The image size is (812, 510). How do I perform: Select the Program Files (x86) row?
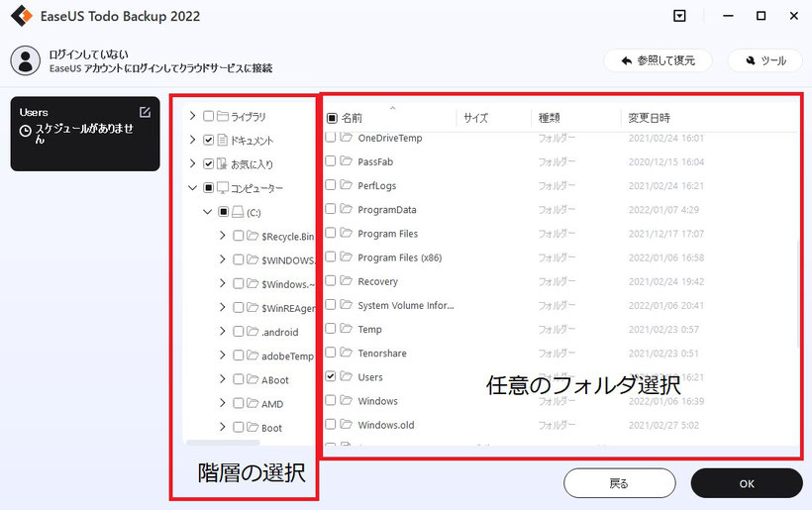[560, 257]
